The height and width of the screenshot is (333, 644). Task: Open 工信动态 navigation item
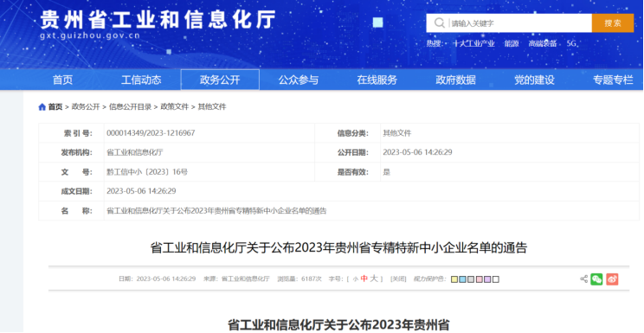click(x=141, y=80)
